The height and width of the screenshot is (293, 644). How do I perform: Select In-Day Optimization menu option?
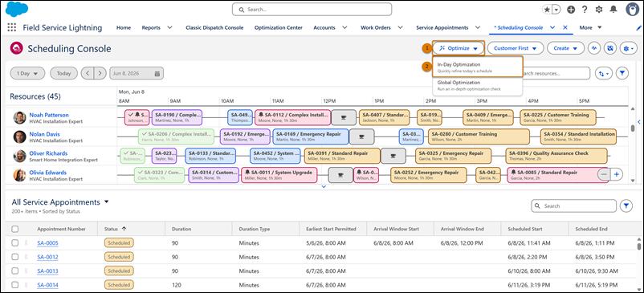pyautogui.click(x=477, y=67)
